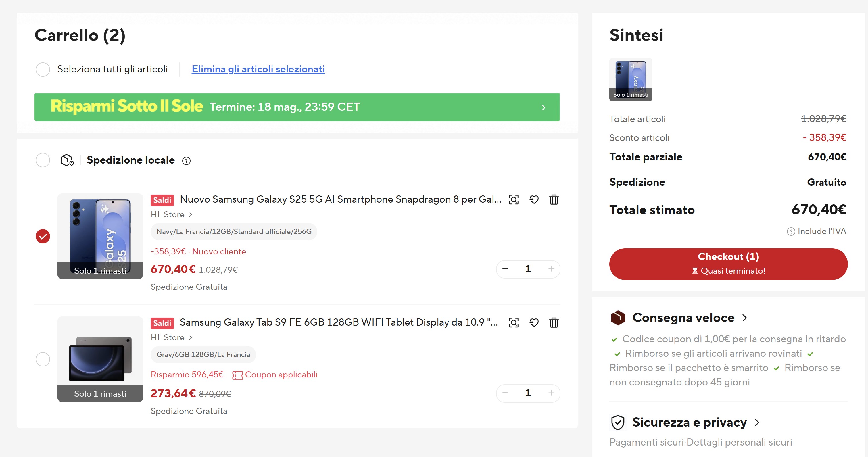Select all Spedizione locale items checkbox
Screen dimensions: 868x457
pyautogui.click(x=43, y=160)
